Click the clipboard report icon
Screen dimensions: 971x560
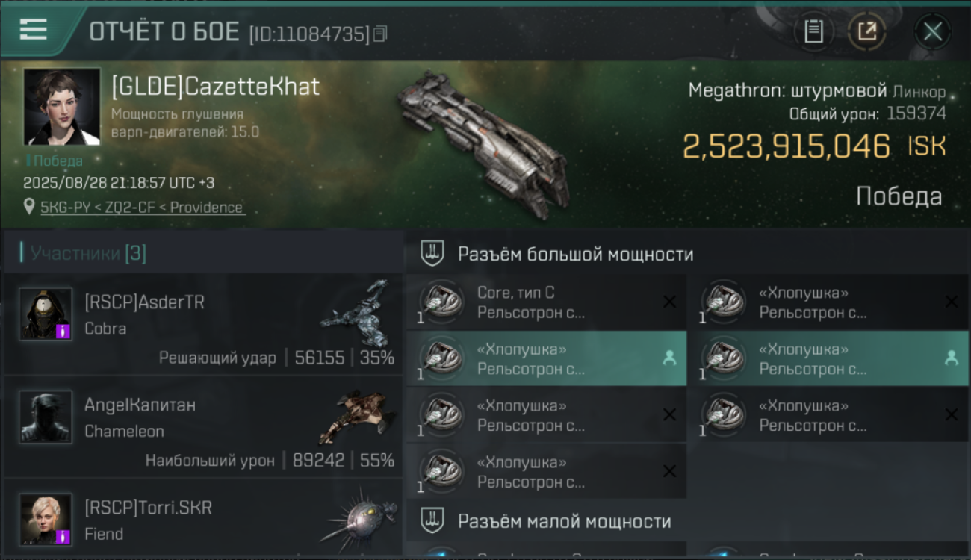(x=813, y=32)
